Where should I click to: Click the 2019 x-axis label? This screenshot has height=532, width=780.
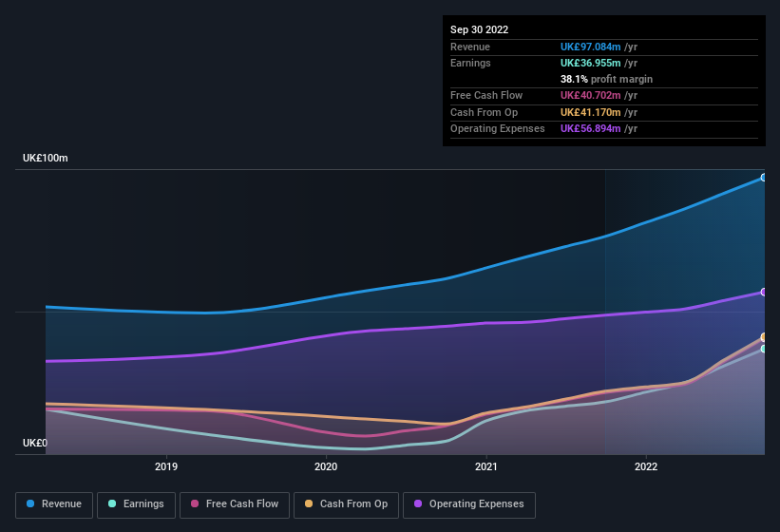166,466
